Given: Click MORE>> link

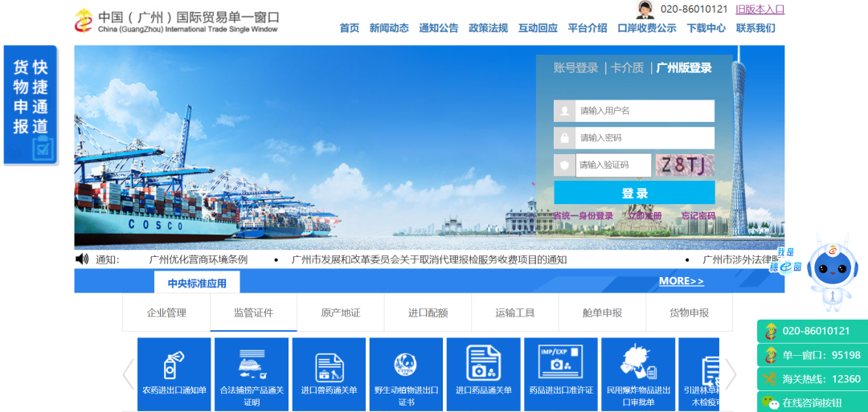Looking at the screenshot, I should click(682, 281).
